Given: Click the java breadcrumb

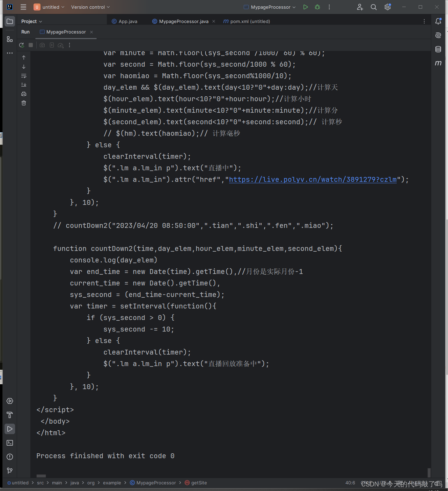Looking at the screenshot, I should coord(75,483).
